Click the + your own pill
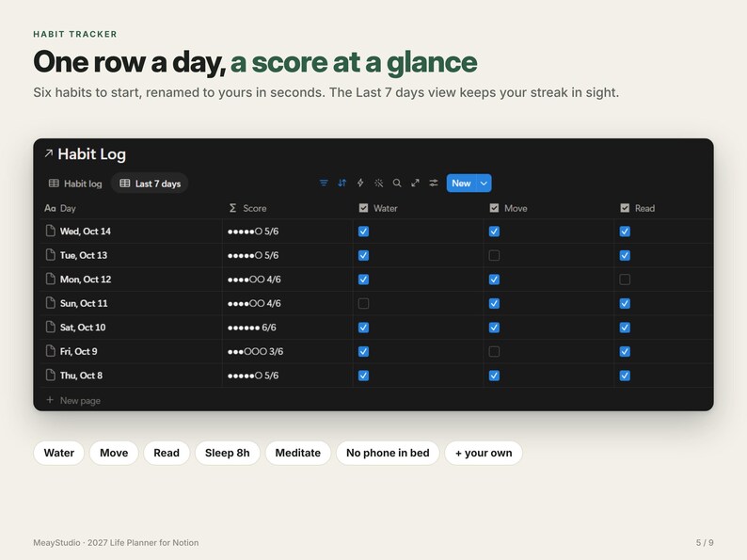 coord(484,453)
